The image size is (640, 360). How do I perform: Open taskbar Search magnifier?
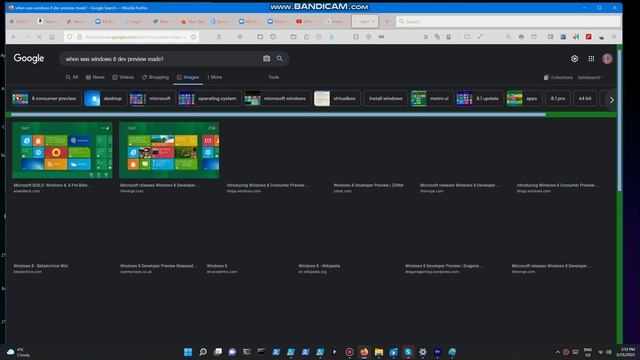pos(203,352)
